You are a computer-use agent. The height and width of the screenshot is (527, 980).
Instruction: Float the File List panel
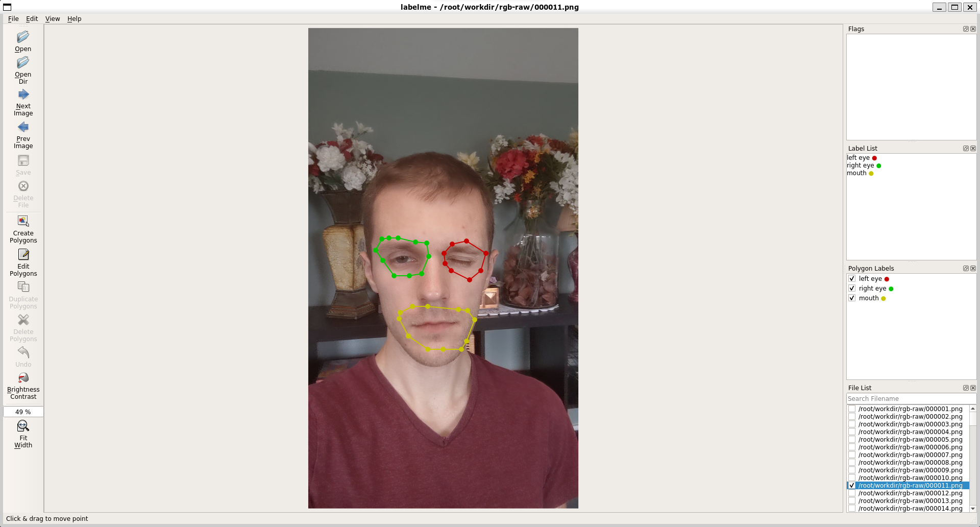[966, 388]
